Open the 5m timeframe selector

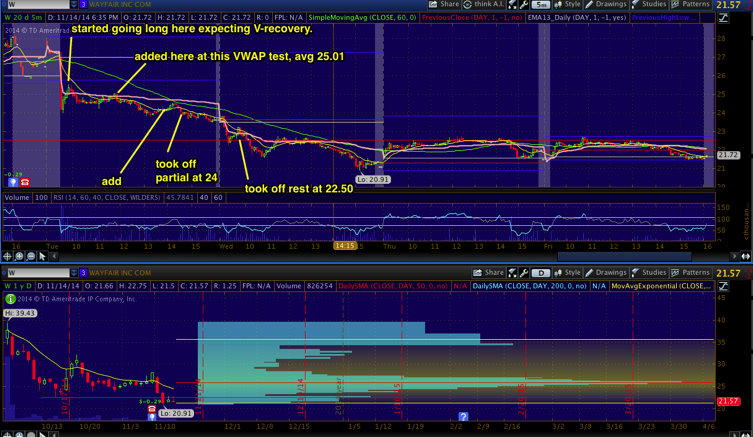tap(541, 5)
